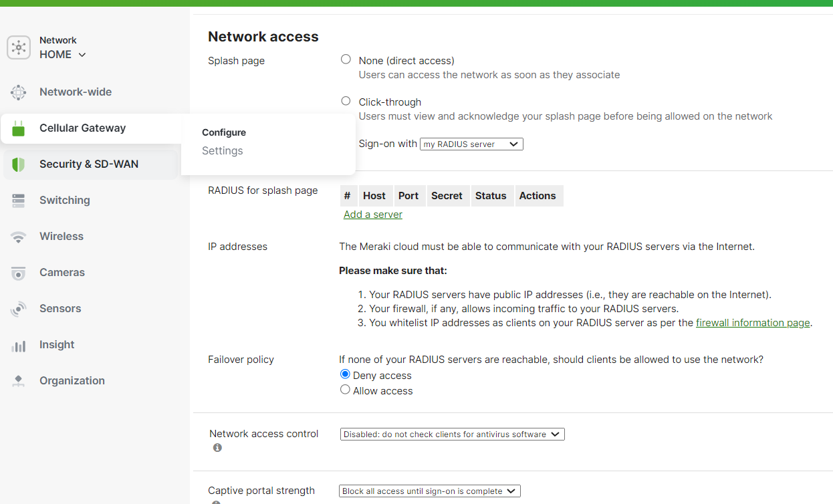Select the Switching icon in the sidebar
The image size is (833, 504).
tap(18, 200)
